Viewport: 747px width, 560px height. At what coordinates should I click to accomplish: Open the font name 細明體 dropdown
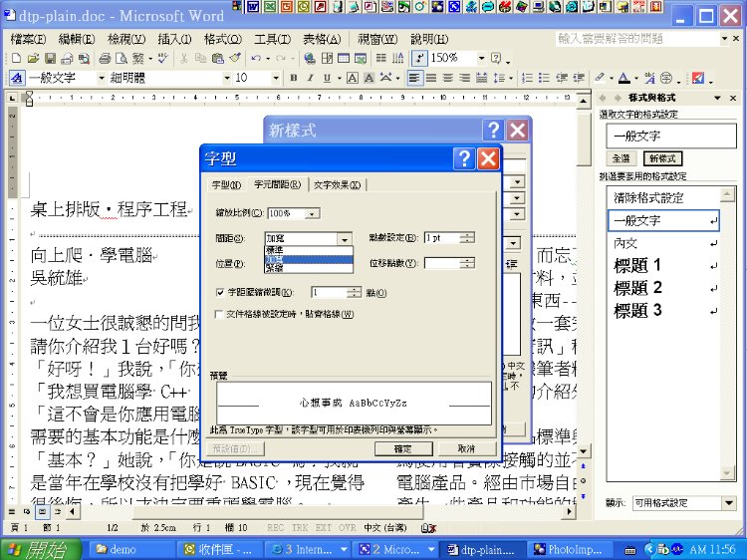pos(227,78)
